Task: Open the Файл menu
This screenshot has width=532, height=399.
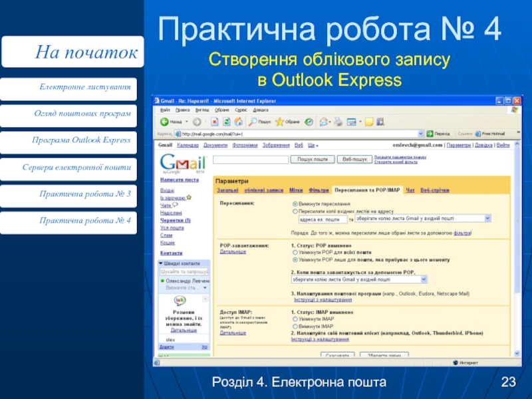Action: point(165,110)
